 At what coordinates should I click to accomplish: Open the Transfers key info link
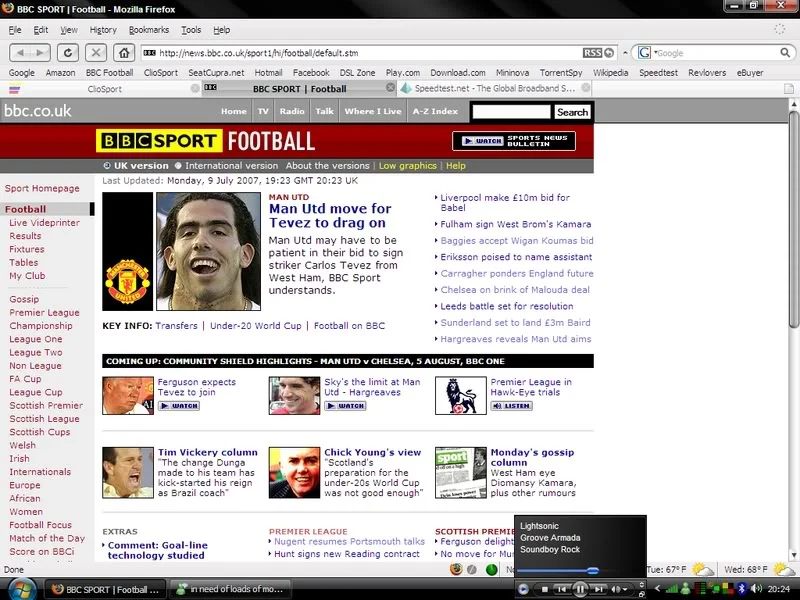click(177, 326)
